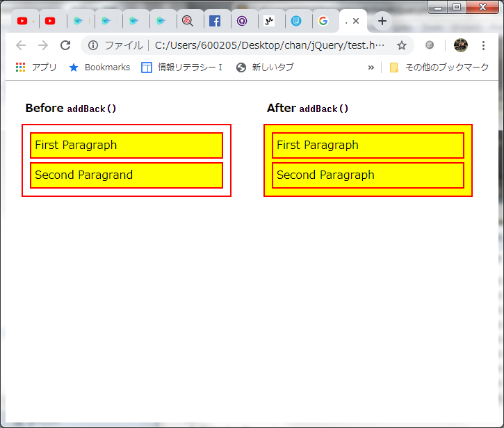Open the user profile avatar
Screen dimensions: 504x428
pyautogui.click(x=460, y=45)
